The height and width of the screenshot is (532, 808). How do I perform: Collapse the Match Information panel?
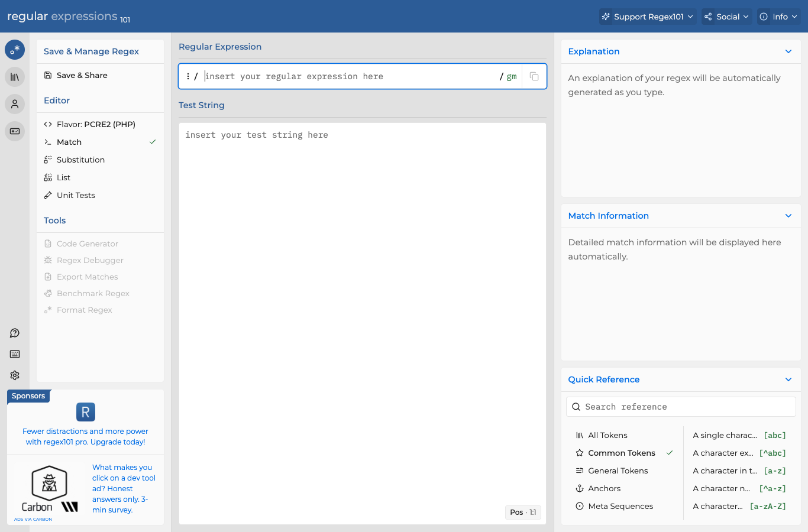pos(788,216)
